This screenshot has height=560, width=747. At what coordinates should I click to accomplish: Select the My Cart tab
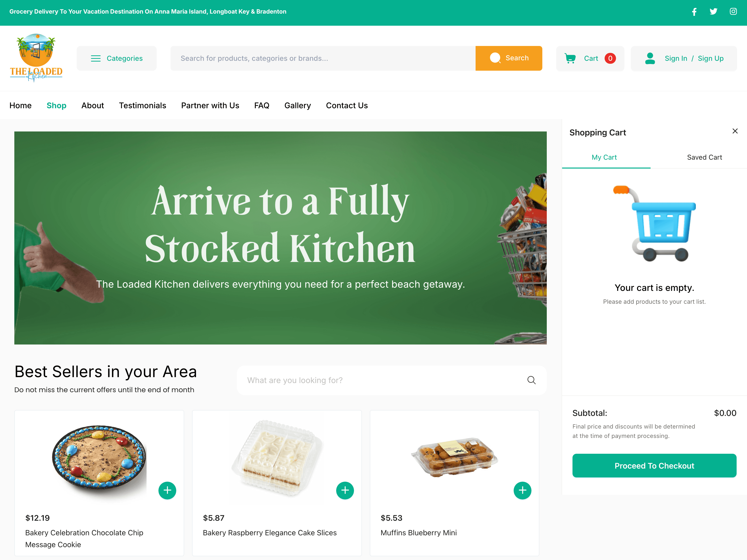(x=604, y=157)
